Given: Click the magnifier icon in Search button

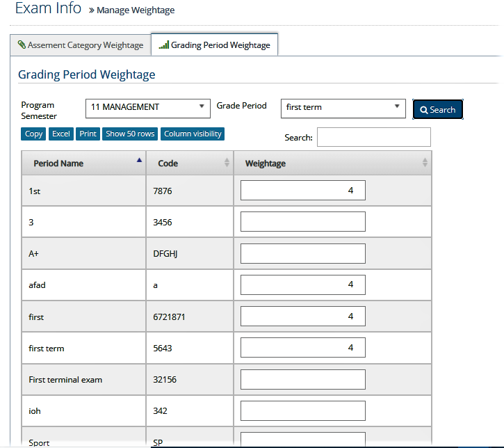Looking at the screenshot, I should coord(423,110).
